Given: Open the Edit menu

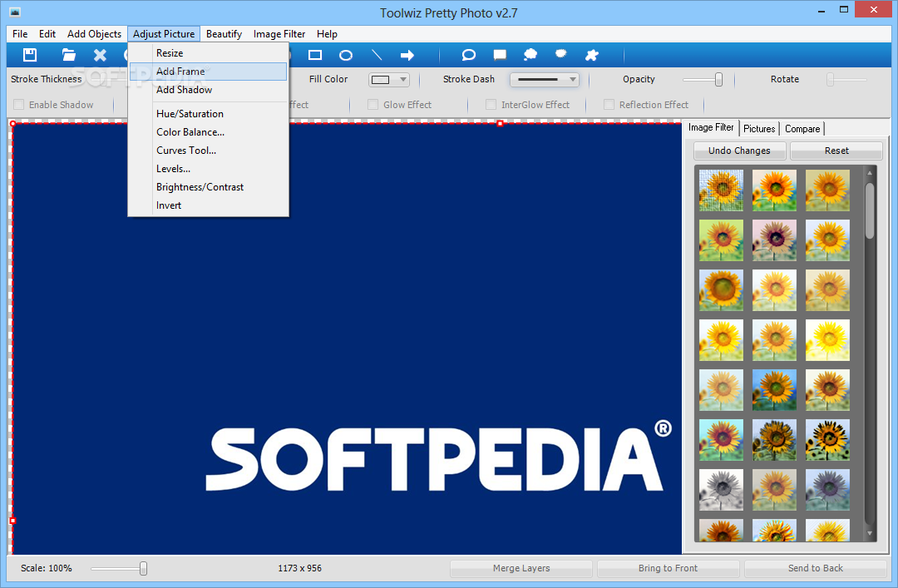Looking at the screenshot, I should [47, 34].
